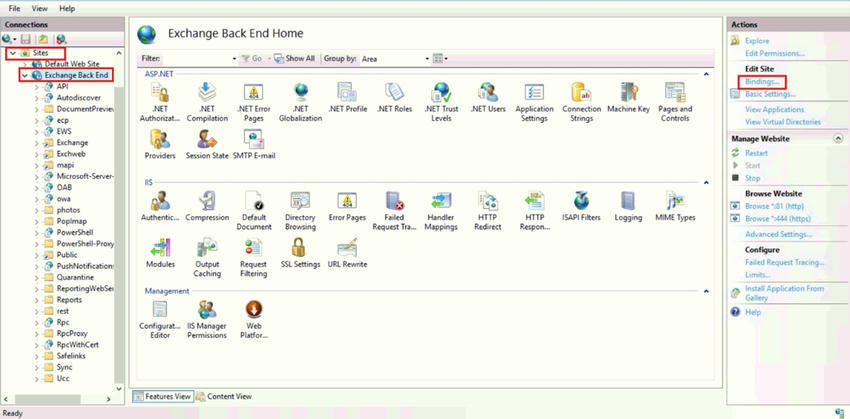Open the File menu
Image resolution: width=850 pixels, height=419 pixels.
[x=15, y=9]
